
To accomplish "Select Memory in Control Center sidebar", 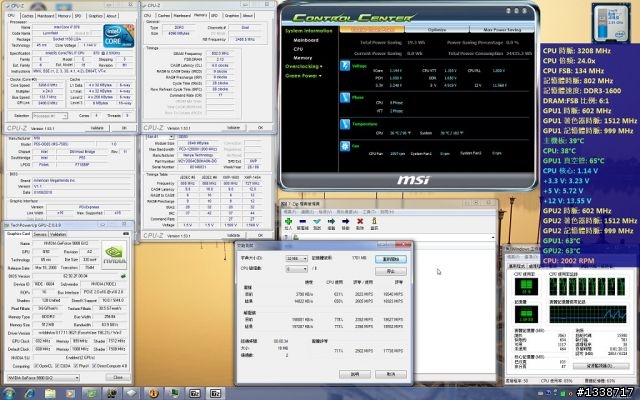I will [x=302, y=58].
